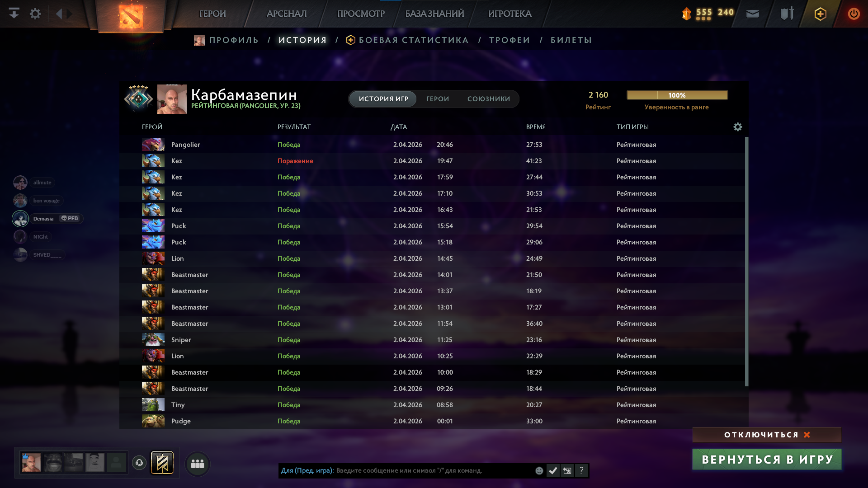Click the rank confidence 100% progress bar
The width and height of the screenshot is (868, 488).
point(677,95)
